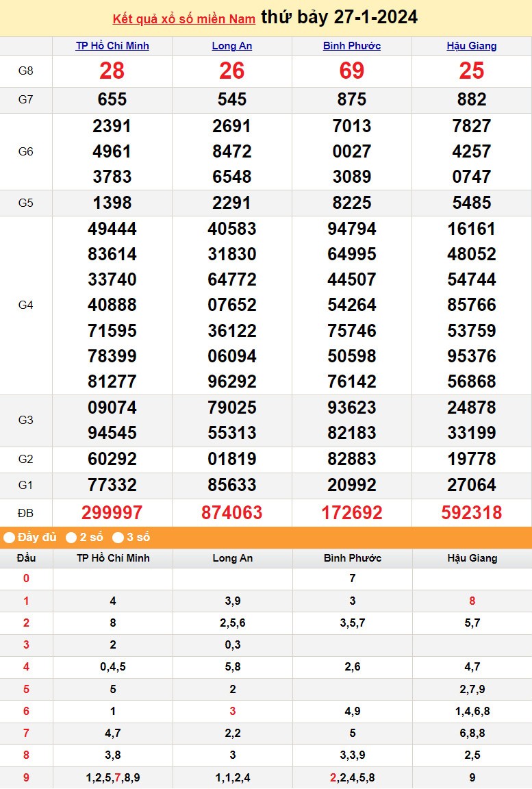Click the G7 result 655
The image size is (532, 789).
coord(112,100)
